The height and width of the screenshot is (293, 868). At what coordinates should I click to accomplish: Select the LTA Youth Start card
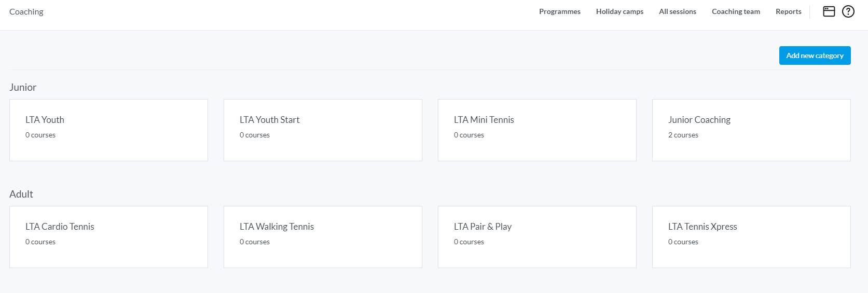(323, 130)
